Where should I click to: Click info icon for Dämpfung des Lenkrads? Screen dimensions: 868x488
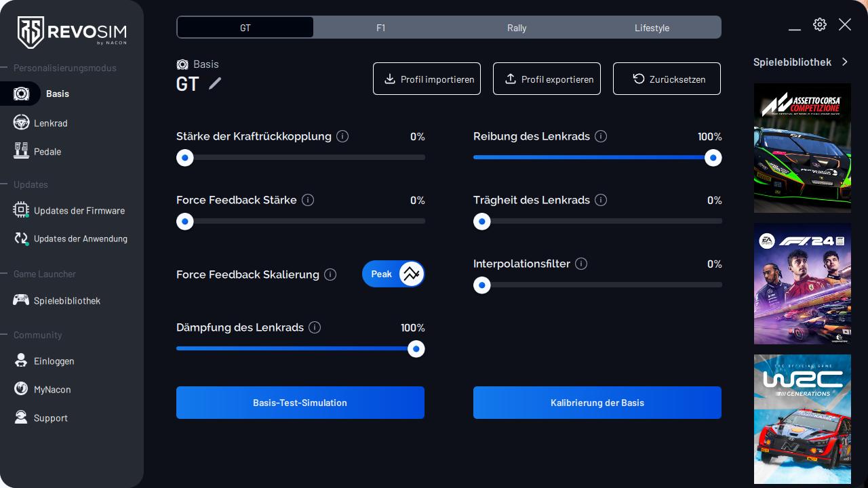point(315,327)
